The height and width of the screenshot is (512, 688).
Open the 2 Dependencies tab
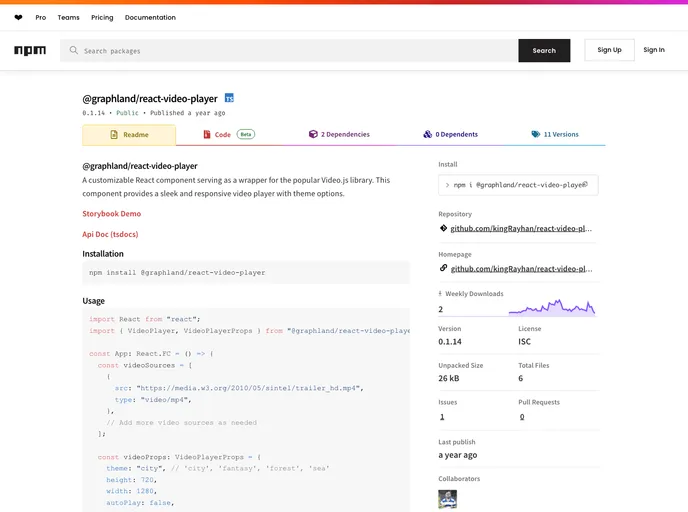[x=339, y=134]
